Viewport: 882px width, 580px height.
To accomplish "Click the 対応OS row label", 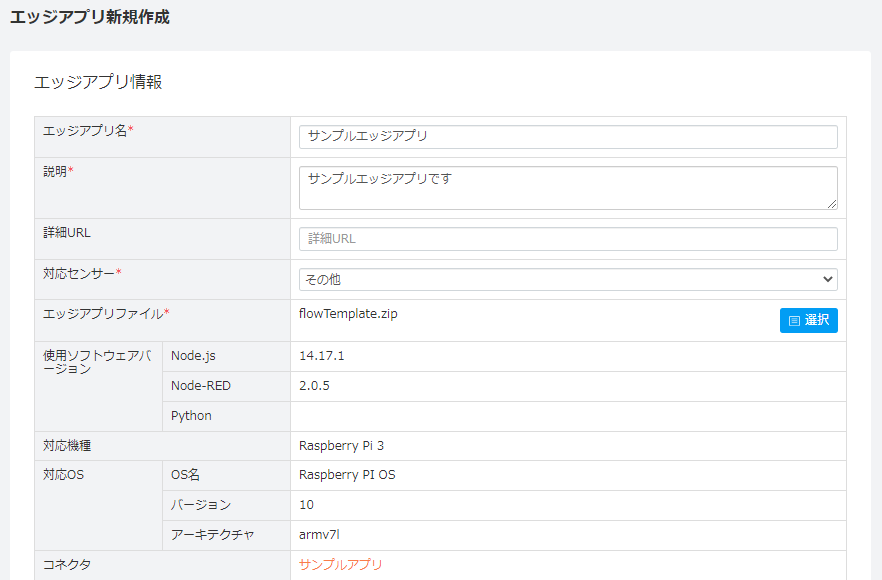I will 64,475.
